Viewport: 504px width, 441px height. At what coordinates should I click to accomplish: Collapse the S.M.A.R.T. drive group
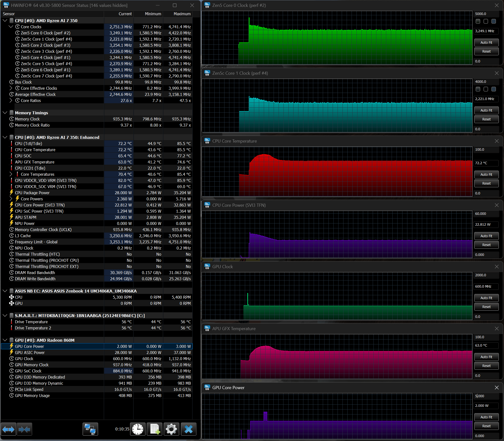tap(5, 315)
